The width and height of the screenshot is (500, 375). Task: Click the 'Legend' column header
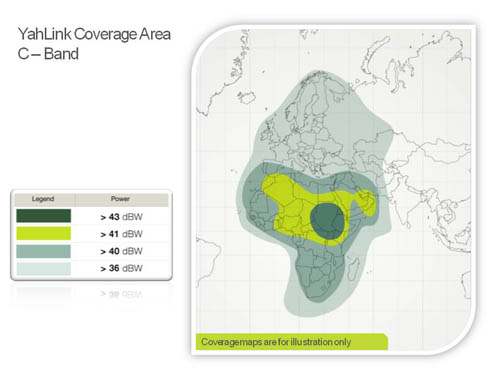[x=43, y=199]
